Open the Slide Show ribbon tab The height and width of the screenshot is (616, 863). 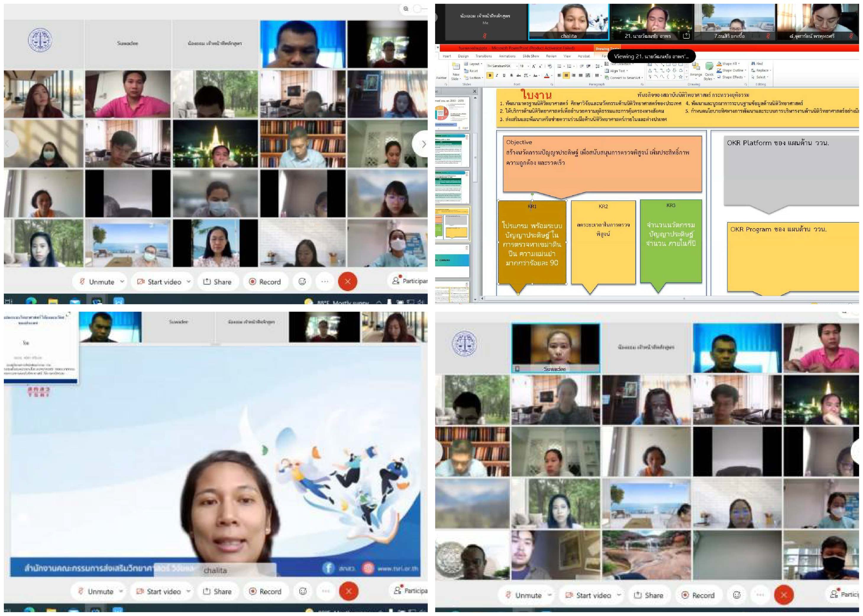(531, 56)
